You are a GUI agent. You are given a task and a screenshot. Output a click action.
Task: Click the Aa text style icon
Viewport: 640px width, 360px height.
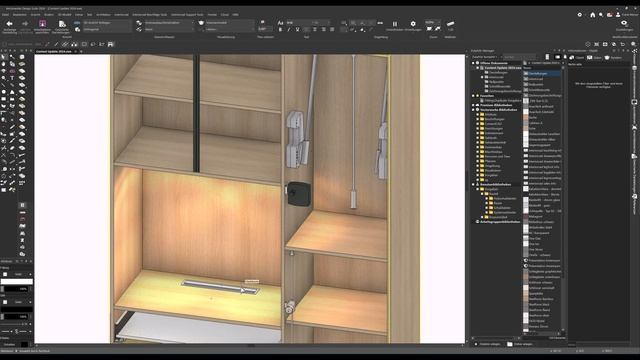(x=280, y=23)
